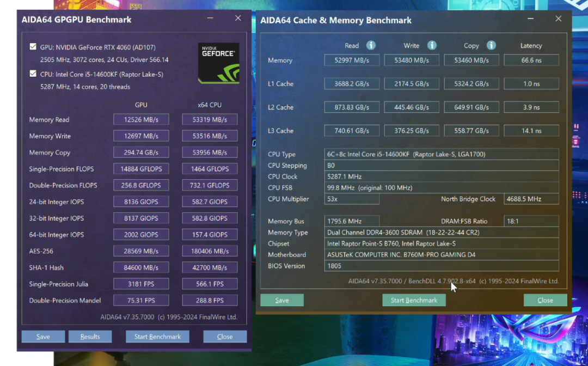The width and height of the screenshot is (588, 366).
Task: Click the NVIDIA GeForce logo image
Action: click(x=219, y=63)
